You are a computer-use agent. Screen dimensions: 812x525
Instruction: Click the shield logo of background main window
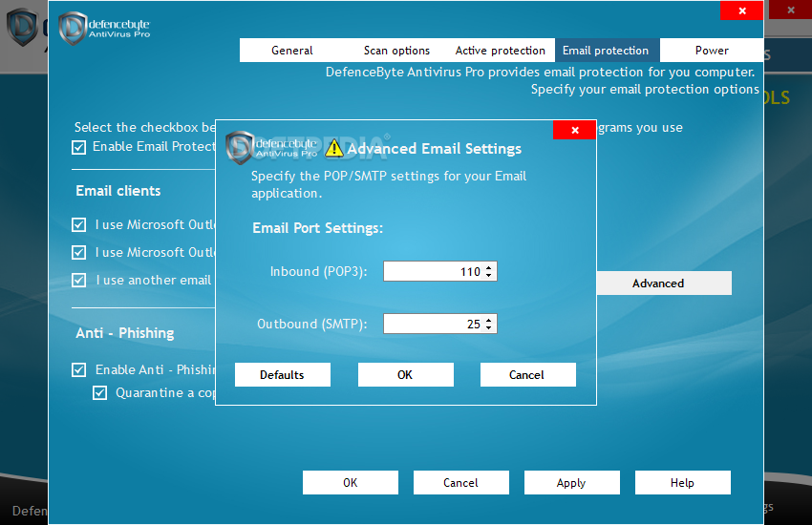point(22,27)
